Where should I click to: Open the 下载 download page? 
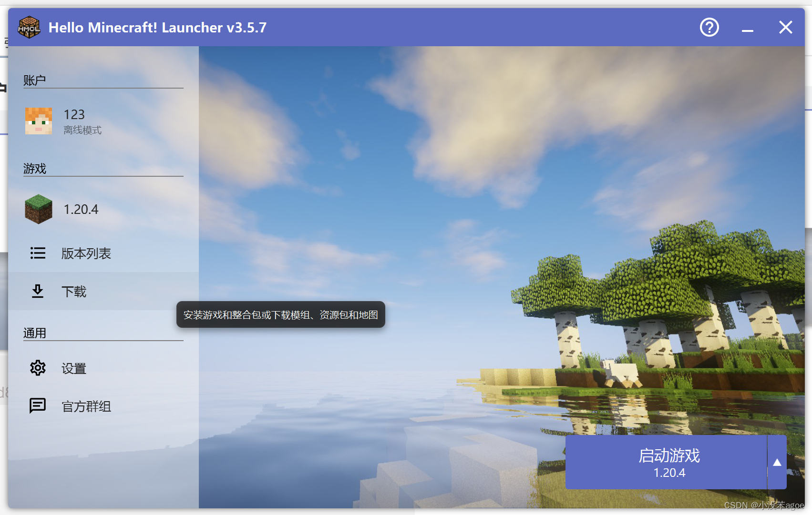click(x=103, y=291)
